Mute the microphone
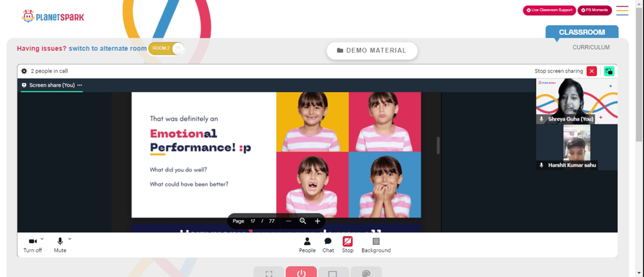644x277 pixels. coord(60,245)
